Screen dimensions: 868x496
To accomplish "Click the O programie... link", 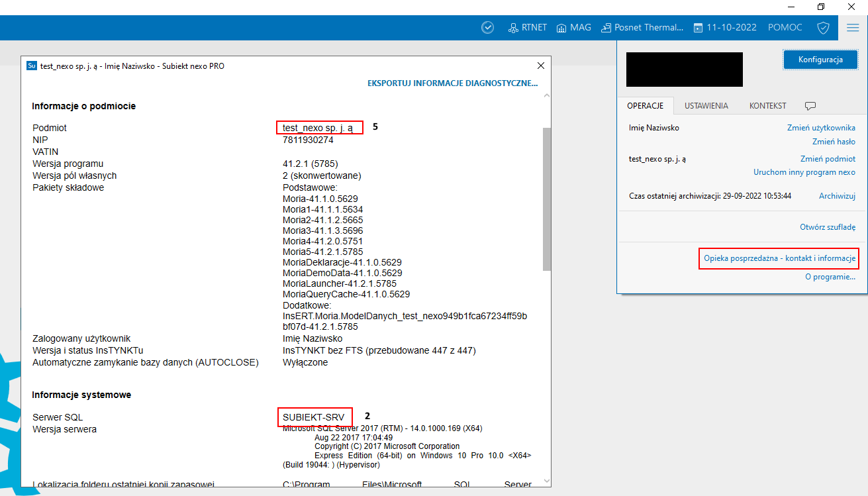I will [830, 277].
